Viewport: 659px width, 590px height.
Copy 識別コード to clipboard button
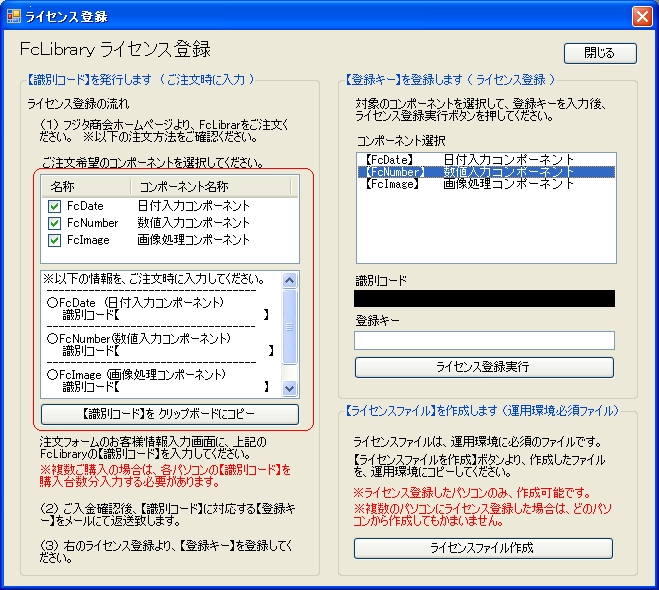[170, 414]
